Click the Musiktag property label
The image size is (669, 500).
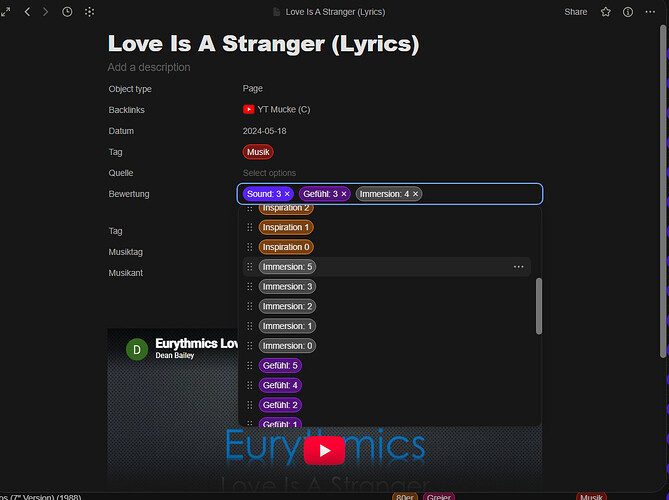(x=125, y=252)
